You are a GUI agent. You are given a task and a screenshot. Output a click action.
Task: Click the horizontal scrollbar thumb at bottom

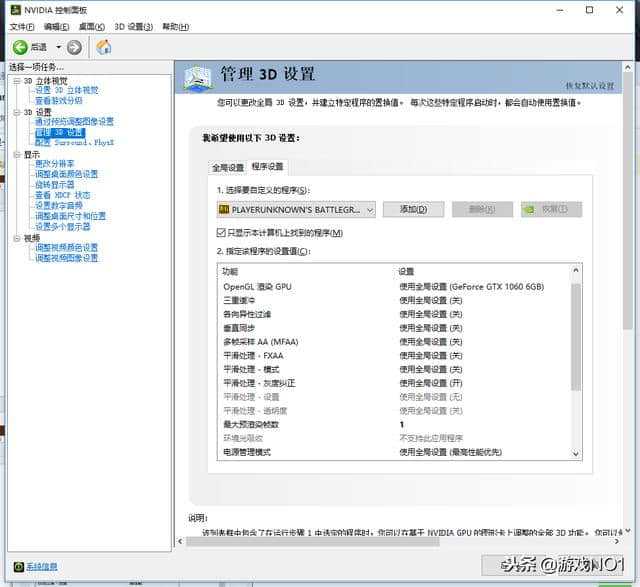coord(313,542)
